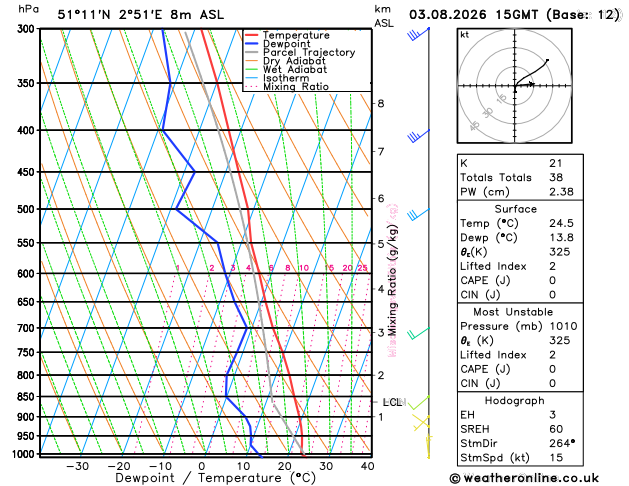This screenshot has width=629, height=486.
Task: Click the hodograph polar plot
Action: (x=515, y=85)
